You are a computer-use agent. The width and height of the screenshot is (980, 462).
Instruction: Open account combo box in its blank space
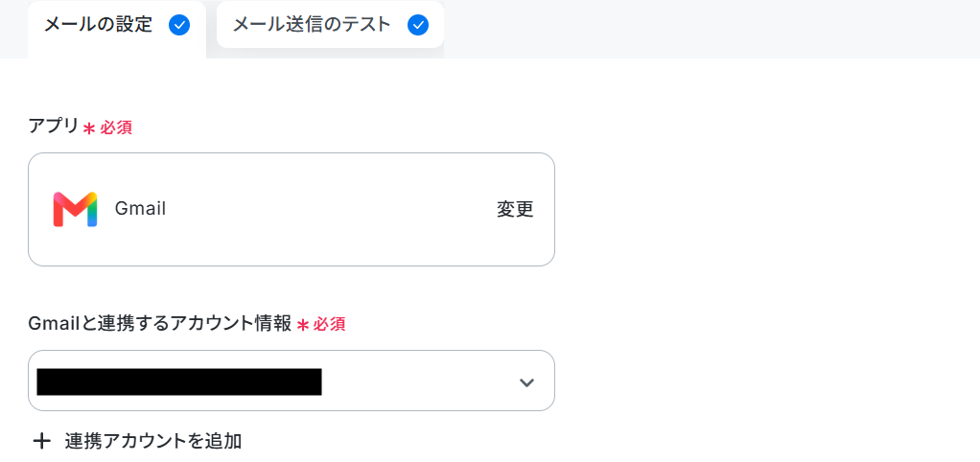pos(419,381)
